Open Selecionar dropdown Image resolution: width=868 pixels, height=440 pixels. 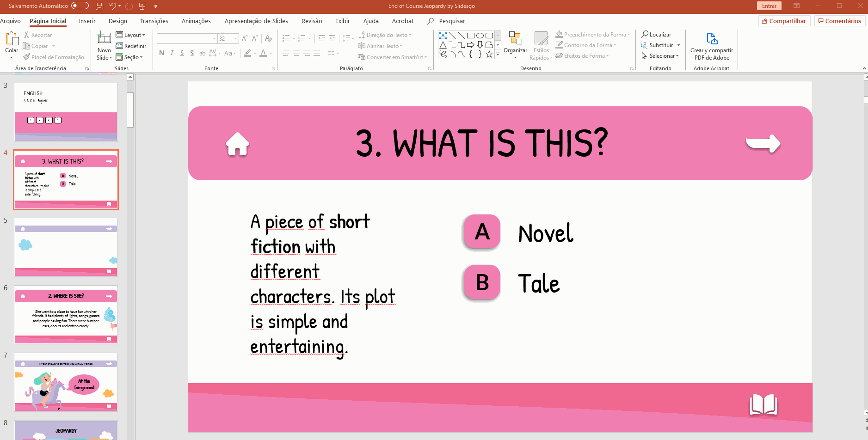click(660, 56)
